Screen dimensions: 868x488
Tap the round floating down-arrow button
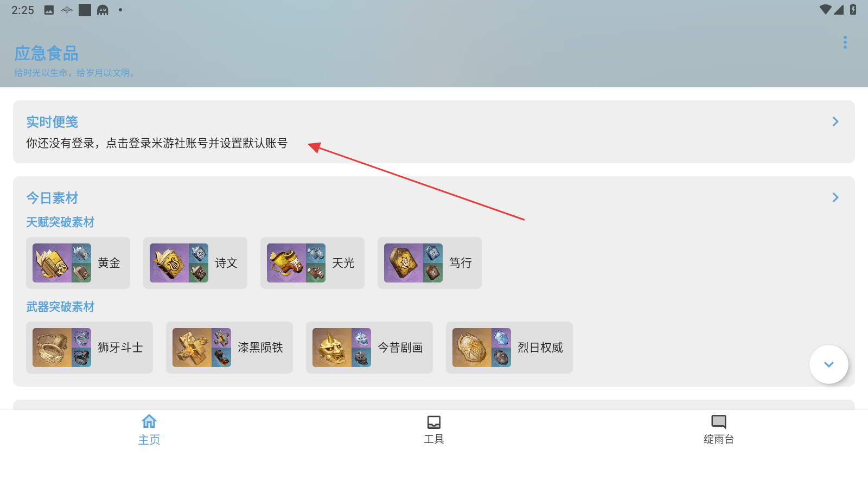click(x=829, y=364)
